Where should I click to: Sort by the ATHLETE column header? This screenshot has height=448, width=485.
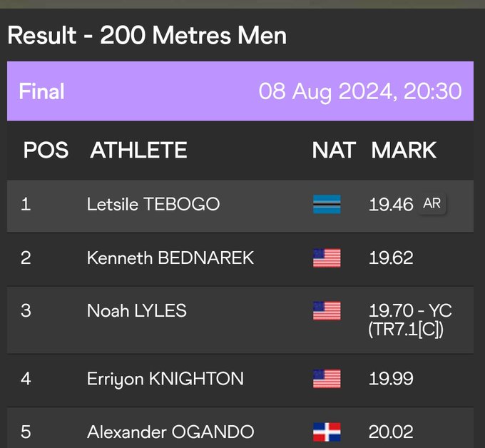138,150
